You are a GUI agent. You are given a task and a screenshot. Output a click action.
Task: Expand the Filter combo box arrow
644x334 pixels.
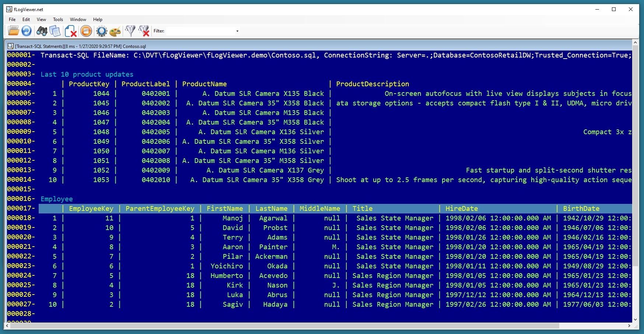pyautogui.click(x=237, y=31)
